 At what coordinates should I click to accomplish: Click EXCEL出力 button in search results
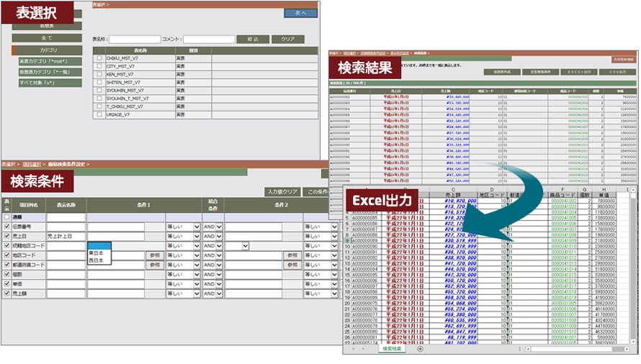click(578, 72)
